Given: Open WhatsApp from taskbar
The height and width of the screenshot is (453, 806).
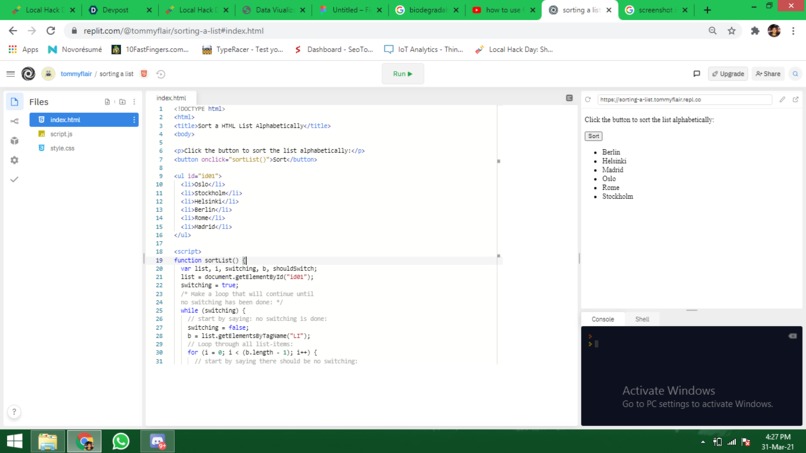Looking at the screenshot, I should [x=121, y=441].
